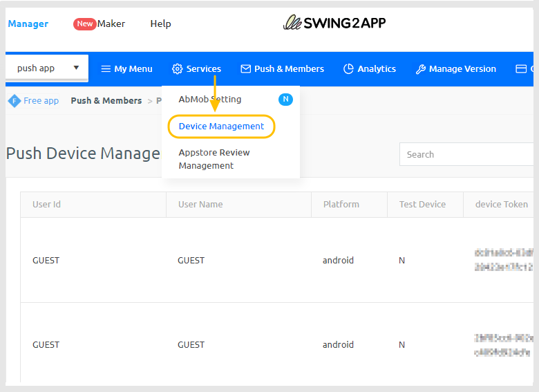This screenshot has width=539, height=392.
Task: Open the Help menu
Action: (160, 24)
